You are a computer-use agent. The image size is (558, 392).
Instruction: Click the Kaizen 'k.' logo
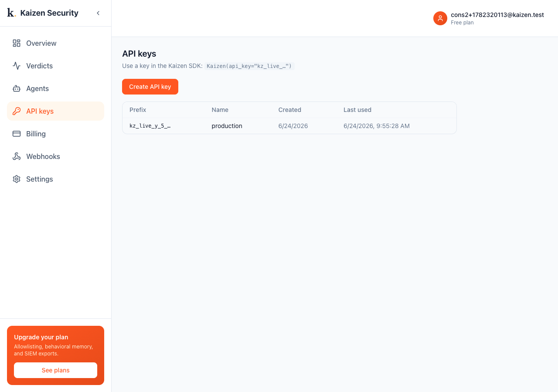click(x=11, y=13)
